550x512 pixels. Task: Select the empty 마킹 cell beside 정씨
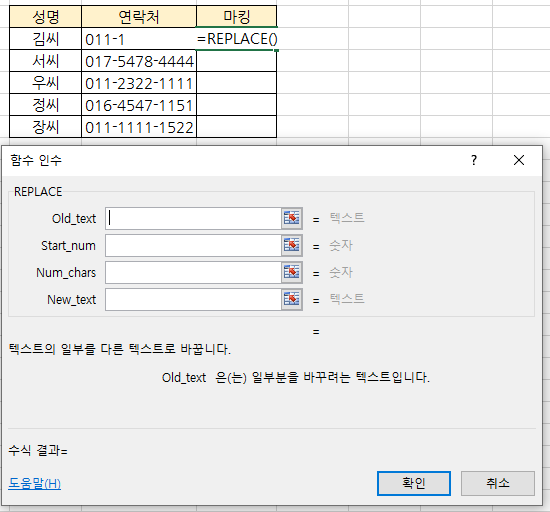click(236, 105)
